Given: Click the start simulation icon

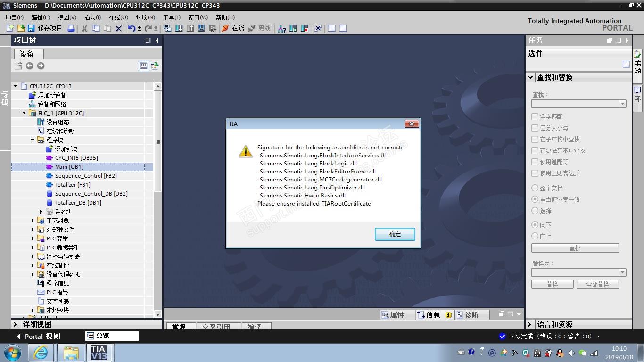Looking at the screenshot, I should (202, 28).
